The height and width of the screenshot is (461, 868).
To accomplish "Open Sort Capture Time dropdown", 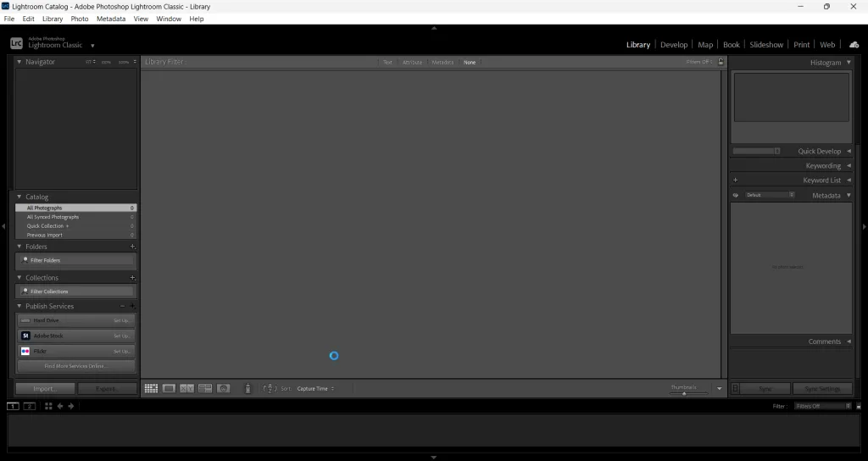I will pos(315,388).
